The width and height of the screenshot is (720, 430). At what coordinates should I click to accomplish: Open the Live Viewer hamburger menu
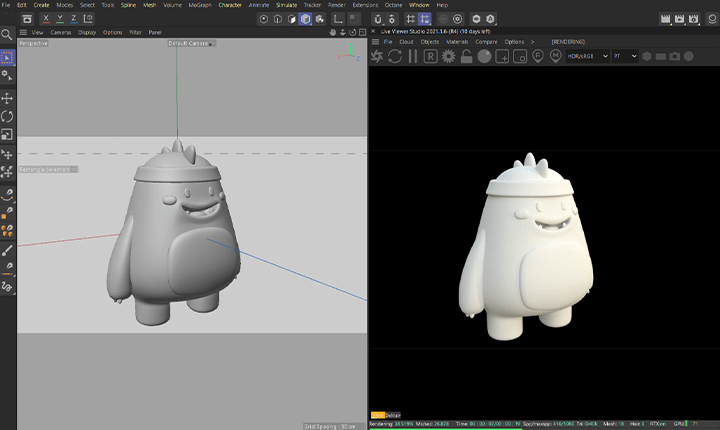(x=375, y=42)
